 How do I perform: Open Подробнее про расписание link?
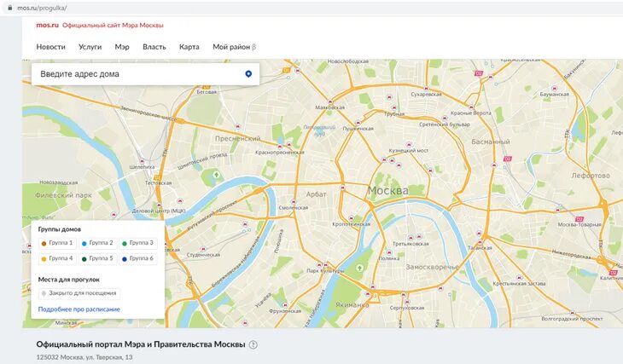click(x=79, y=309)
